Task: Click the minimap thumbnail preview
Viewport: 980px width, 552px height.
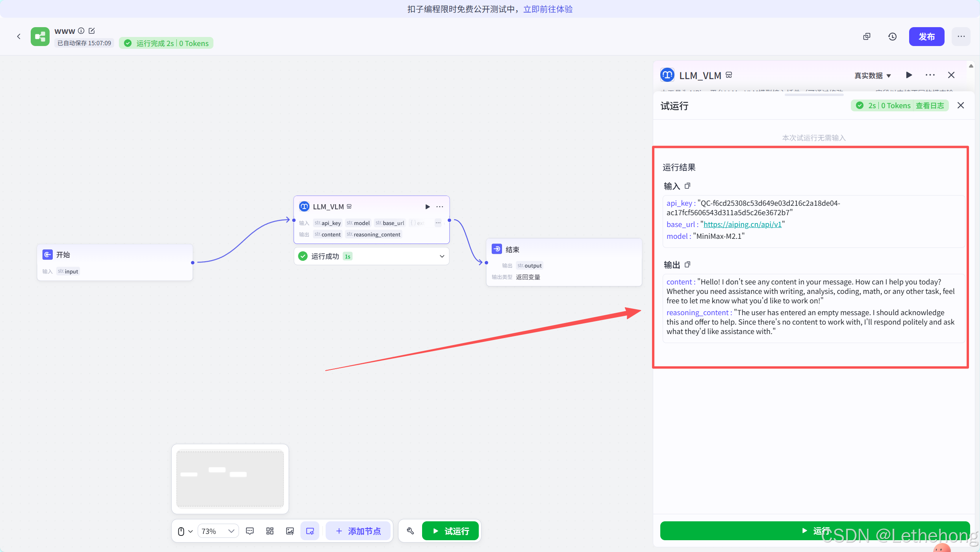Action: click(230, 478)
